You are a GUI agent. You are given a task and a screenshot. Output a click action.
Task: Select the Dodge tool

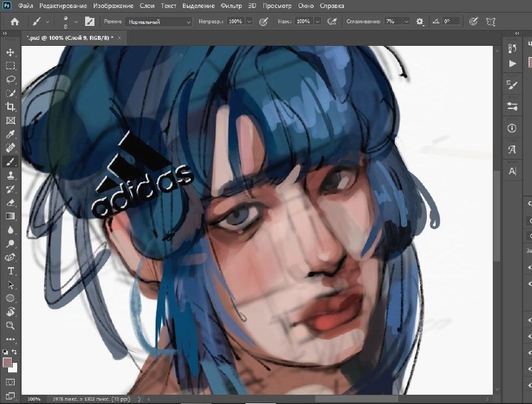[x=10, y=244]
